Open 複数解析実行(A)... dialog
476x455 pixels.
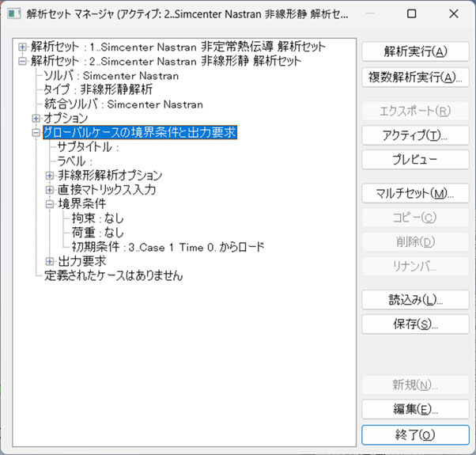[x=415, y=78]
